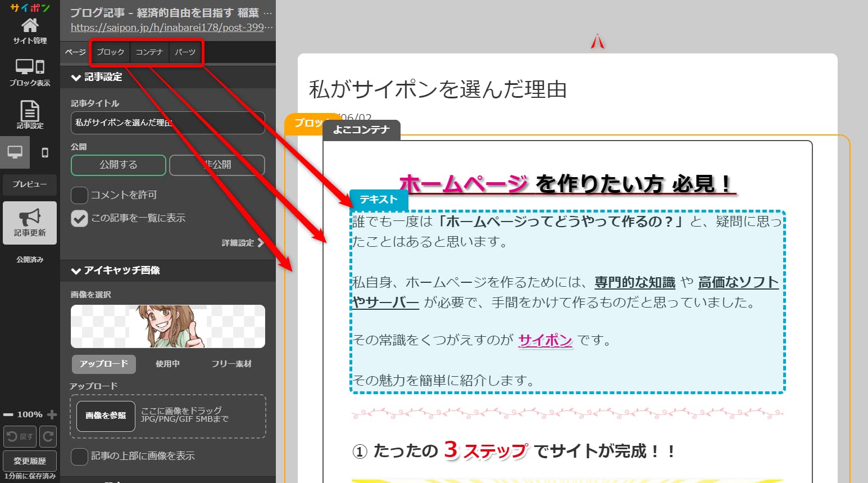The image size is (868, 483).
Task: Edit the 記事タイトル input field
Action: click(x=167, y=123)
